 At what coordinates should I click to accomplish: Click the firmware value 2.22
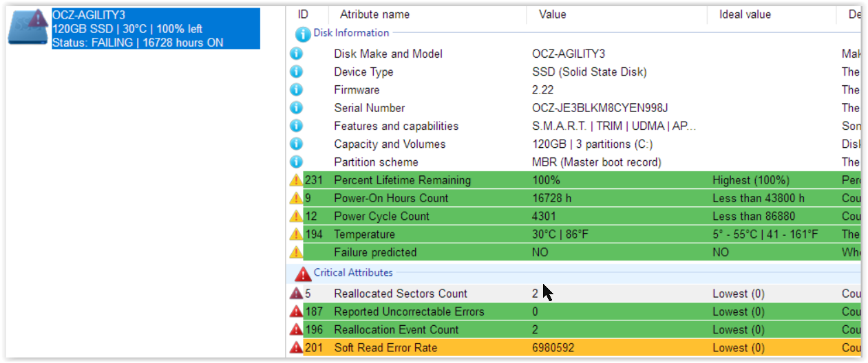[x=542, y=89]
